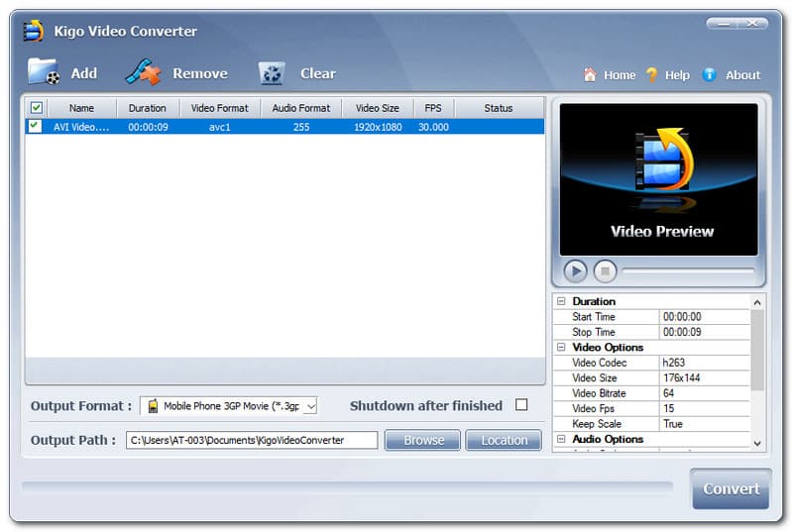Sort list by Duration column header
793x532 pixels.
[x=148, y=108]
